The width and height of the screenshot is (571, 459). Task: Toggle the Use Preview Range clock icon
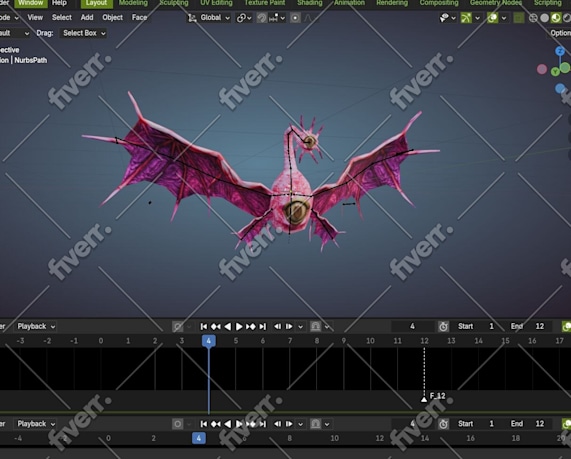coord(443,326)
